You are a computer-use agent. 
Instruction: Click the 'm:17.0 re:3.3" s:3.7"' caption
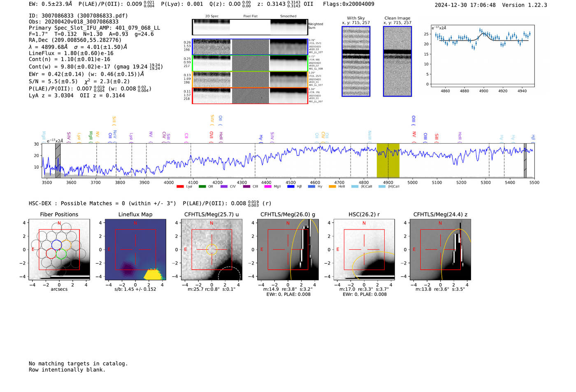click(364, 289)
